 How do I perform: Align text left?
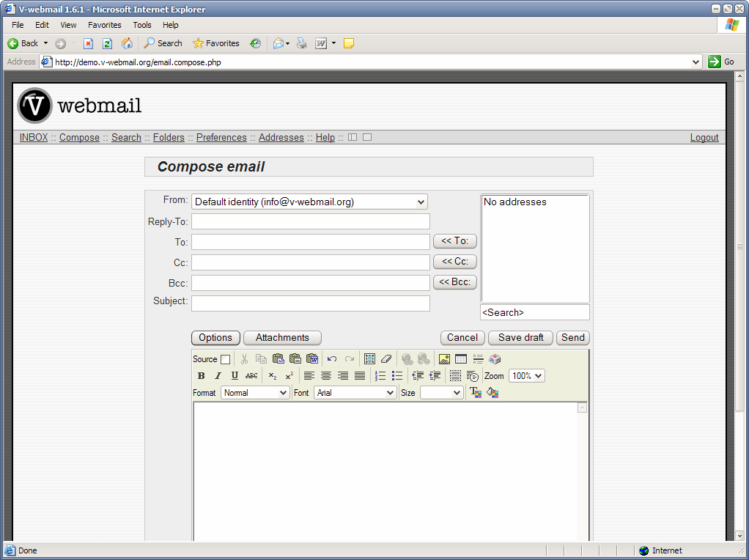(309, 376)
